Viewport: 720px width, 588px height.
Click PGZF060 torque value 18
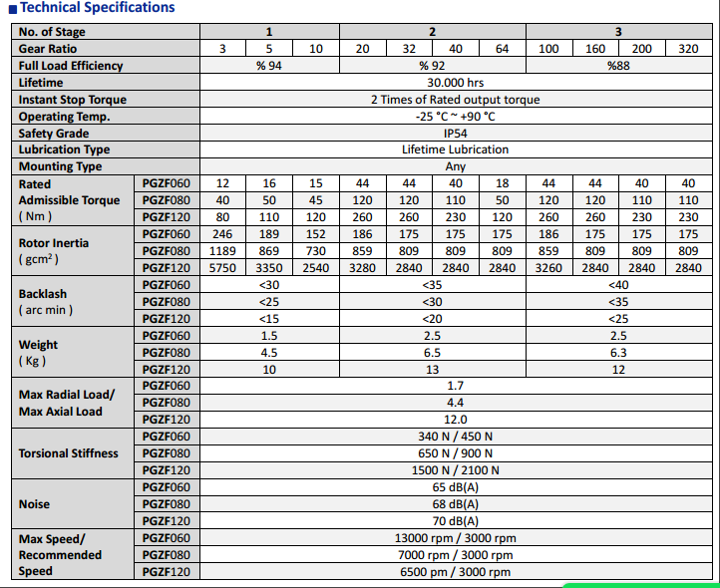coord(502,183)
